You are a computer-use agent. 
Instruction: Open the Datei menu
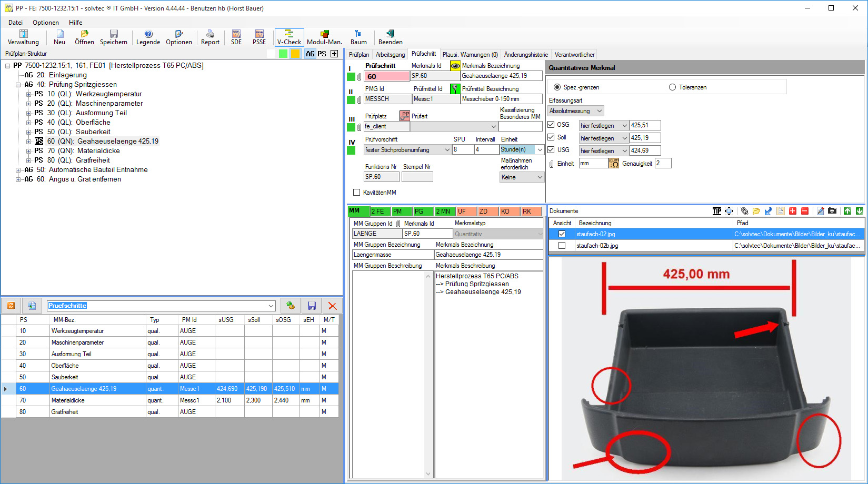[x=16, y=23]
